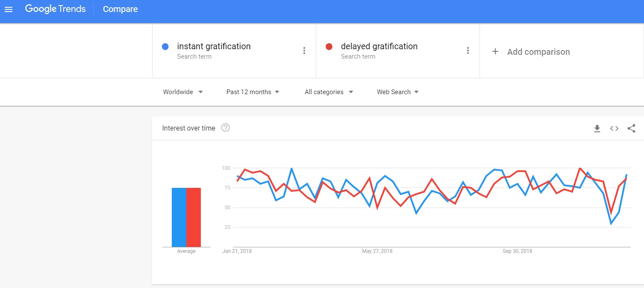Viewport: 644px width, 288px height.
Task: Click the 25 y-axis label
Action: tap(227, 227)
